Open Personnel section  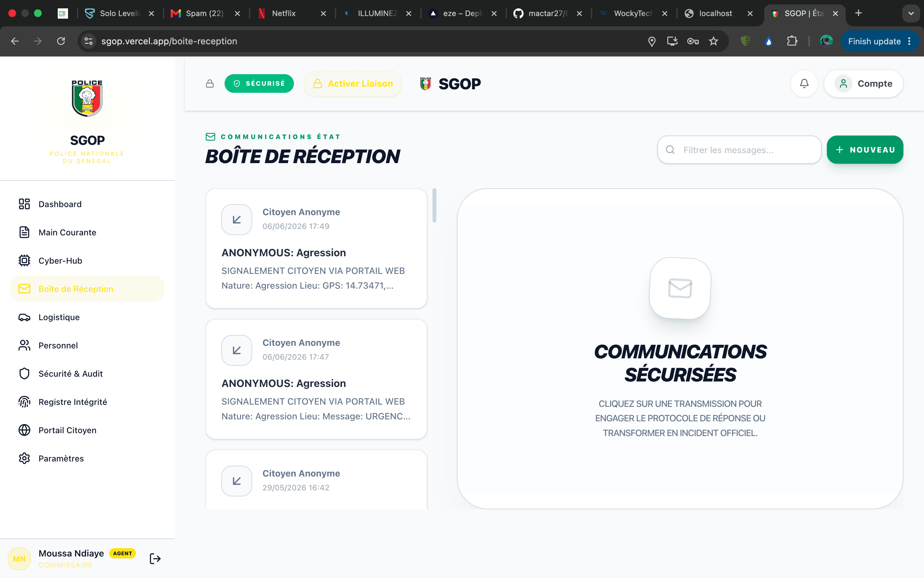pyautogui.click(x=87, y=346)
